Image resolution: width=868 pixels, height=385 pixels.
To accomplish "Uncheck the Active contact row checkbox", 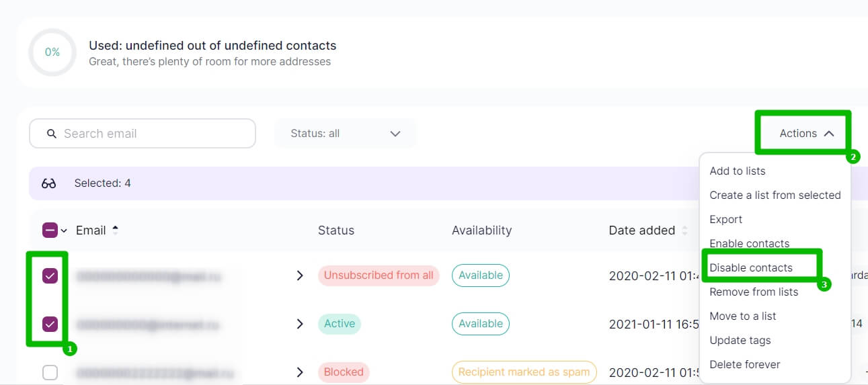I will click(x=50, y=324).
